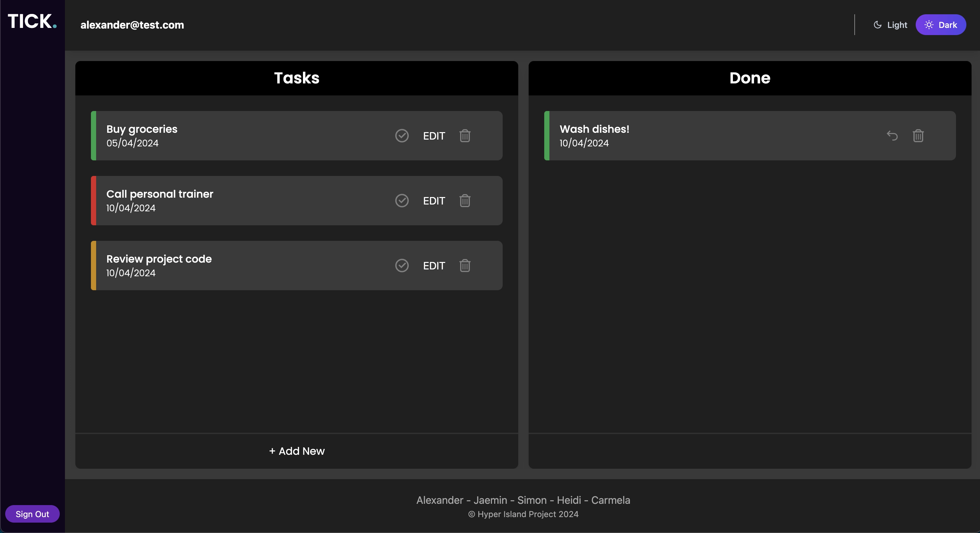Click the sun icon on Dark button
980x533 pixels.
pyautogui.click(x=929, y=25)
